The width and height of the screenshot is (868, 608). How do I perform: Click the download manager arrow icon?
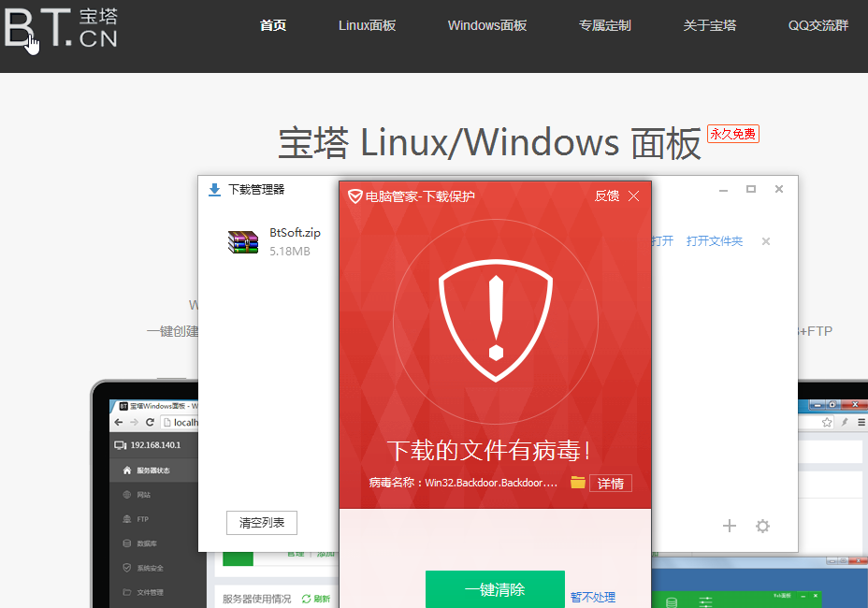tap(214, 190)
